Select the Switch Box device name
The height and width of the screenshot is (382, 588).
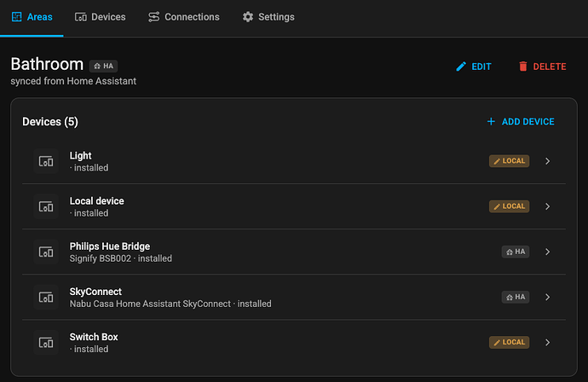tap(94, 337)
